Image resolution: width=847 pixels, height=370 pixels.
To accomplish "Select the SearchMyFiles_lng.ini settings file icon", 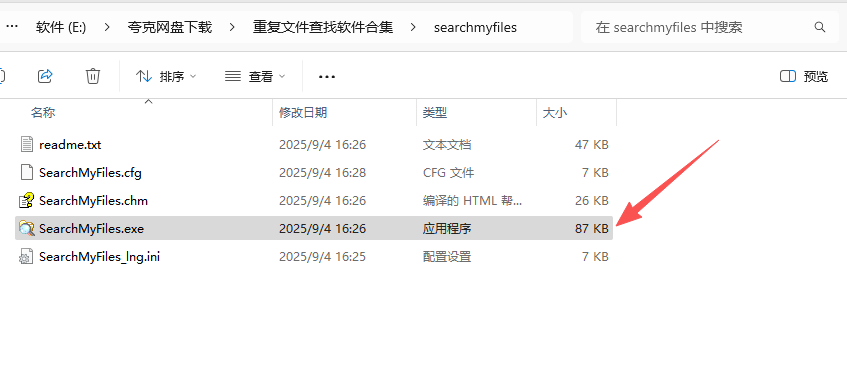I will click(x=26, y=257).
